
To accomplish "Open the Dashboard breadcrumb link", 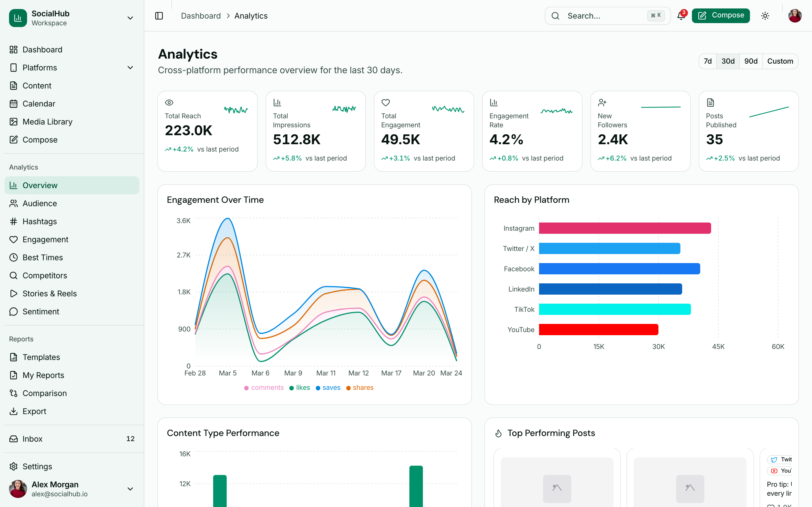I will (x=201, y=15).
